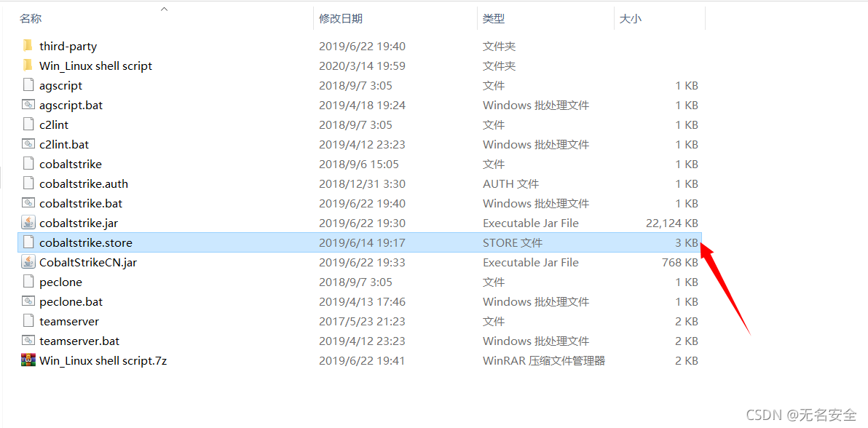Select the CobaltStrikeCN.jar file name
Viewport: 868px width, 428px height.
tap(88, 263)
